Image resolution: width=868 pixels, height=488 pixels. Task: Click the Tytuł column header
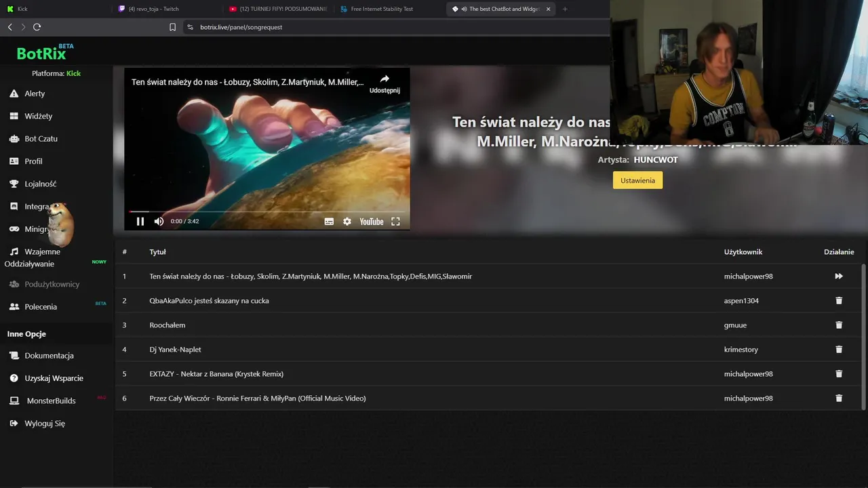pos(157,251)
